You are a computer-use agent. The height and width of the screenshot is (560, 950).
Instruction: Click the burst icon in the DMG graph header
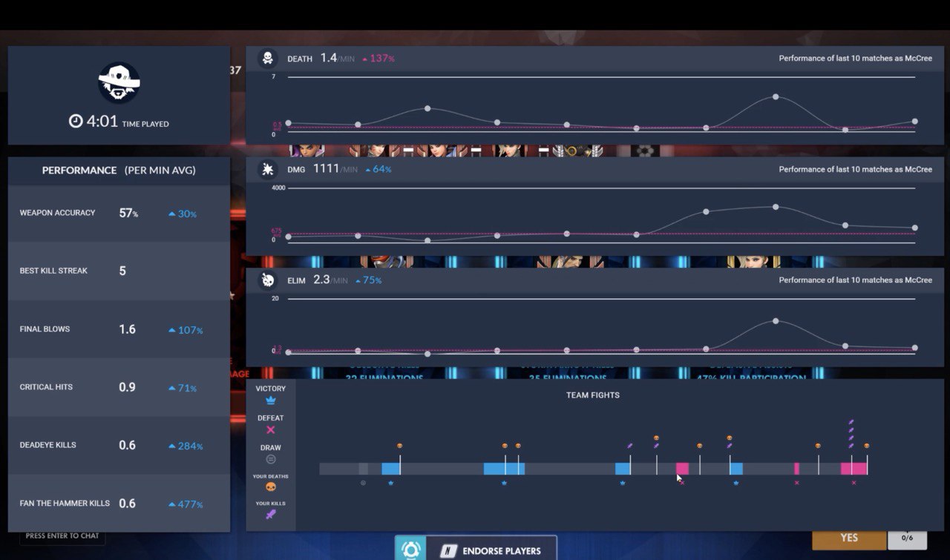(267, 169)
